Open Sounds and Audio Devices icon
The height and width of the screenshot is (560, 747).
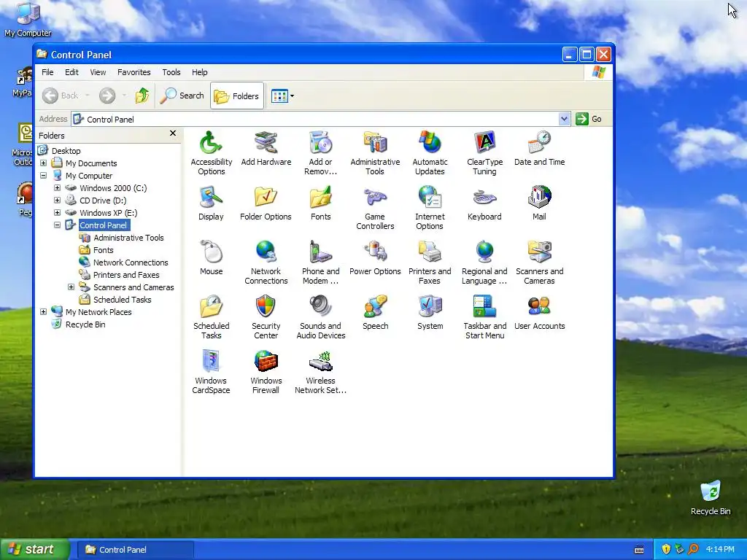(321, 318)
